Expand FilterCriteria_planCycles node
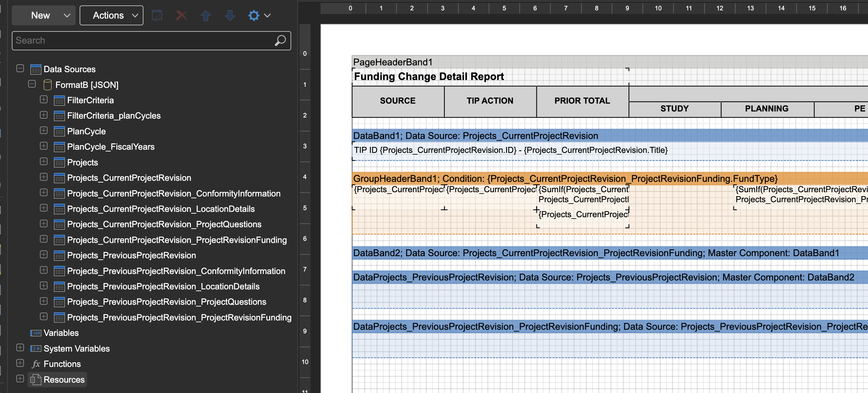 44,115
